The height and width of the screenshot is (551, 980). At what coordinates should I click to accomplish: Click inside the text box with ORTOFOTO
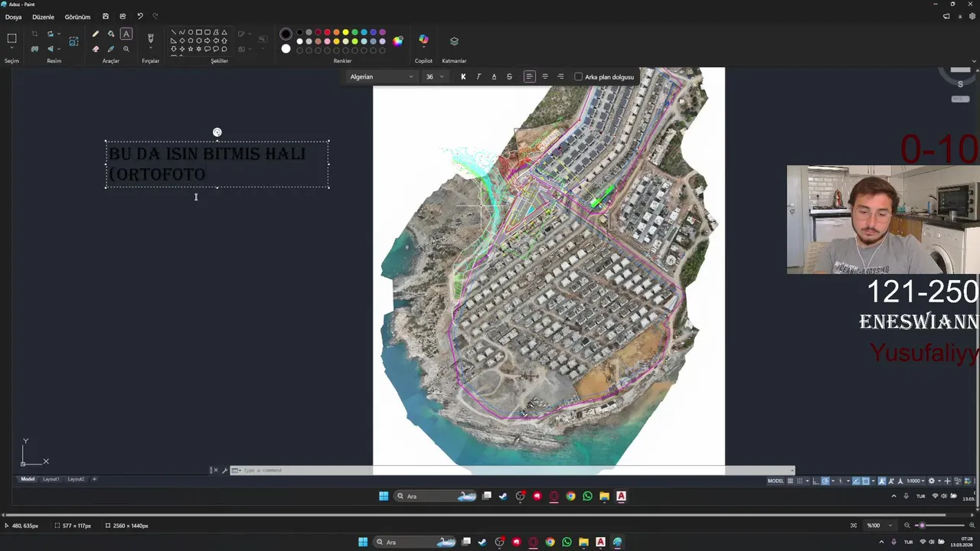[217, 164]
